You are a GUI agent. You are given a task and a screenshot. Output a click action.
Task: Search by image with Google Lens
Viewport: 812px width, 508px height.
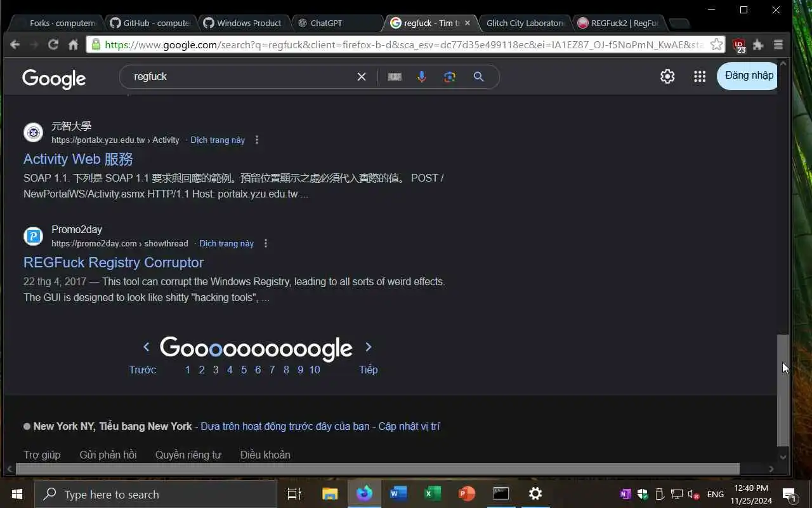(450, 77)
